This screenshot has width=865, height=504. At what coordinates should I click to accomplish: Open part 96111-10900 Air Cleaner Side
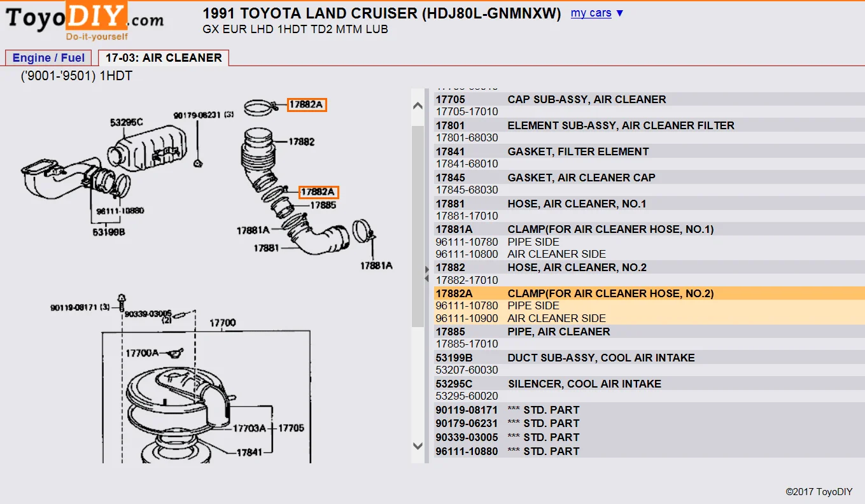[x=467, y=318]
